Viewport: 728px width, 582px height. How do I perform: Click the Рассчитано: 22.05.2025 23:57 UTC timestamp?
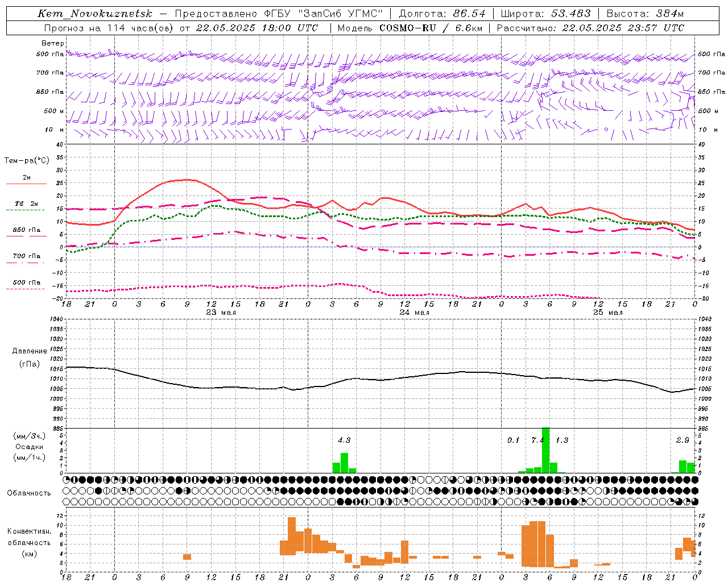(590, 28)
